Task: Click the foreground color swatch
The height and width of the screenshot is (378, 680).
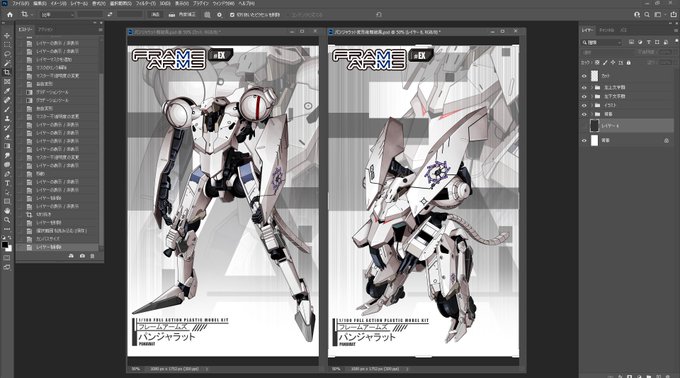Action: (5, 245)
